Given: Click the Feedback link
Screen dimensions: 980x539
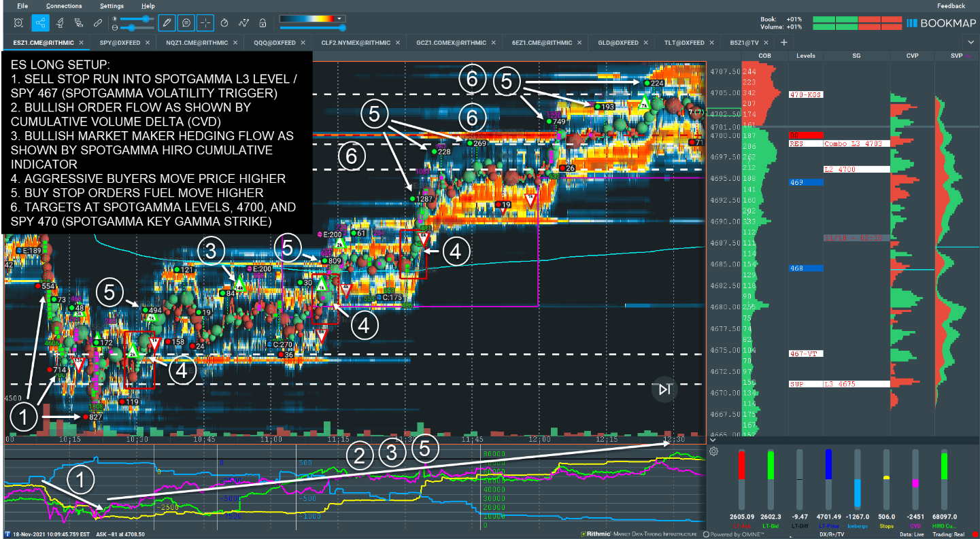Looking at the screenshot, I should pyautogui.click(x=951, y=6).
